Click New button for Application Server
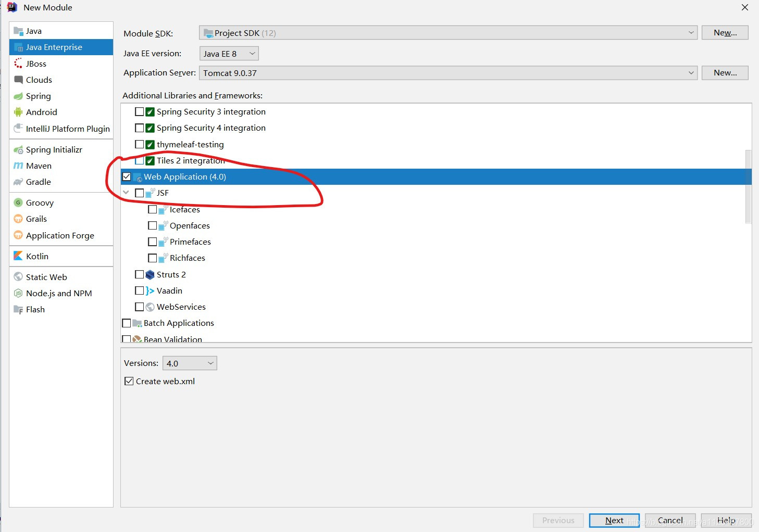759x532 pixels. [725, 73]
